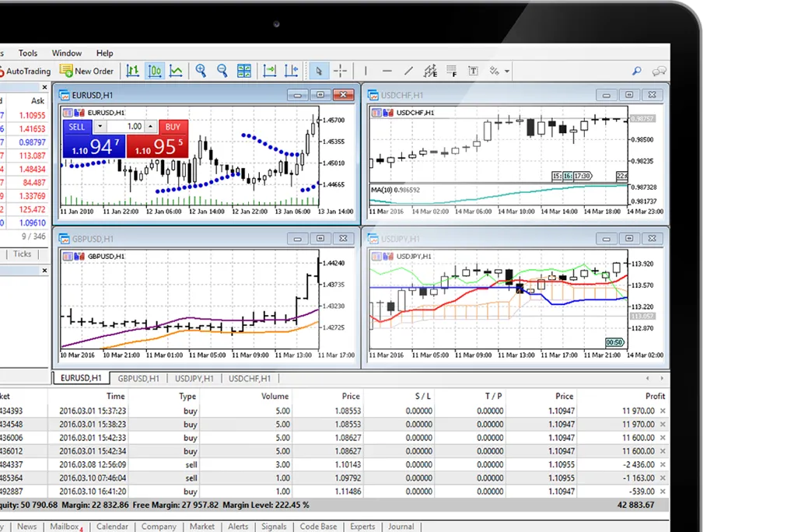
Task: Switch to the GBPUSD,H1 chart tab
Action: (x=138, y=379)
